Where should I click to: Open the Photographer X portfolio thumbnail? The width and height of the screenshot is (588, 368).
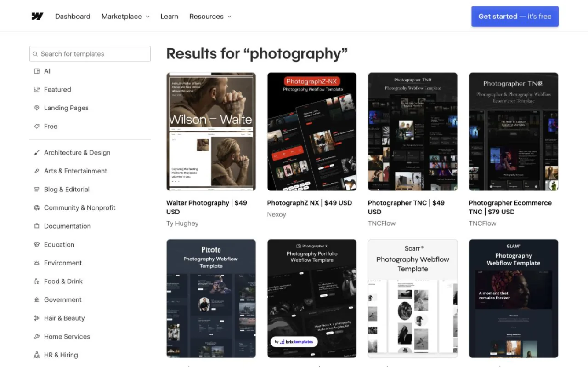pos(312,299)
